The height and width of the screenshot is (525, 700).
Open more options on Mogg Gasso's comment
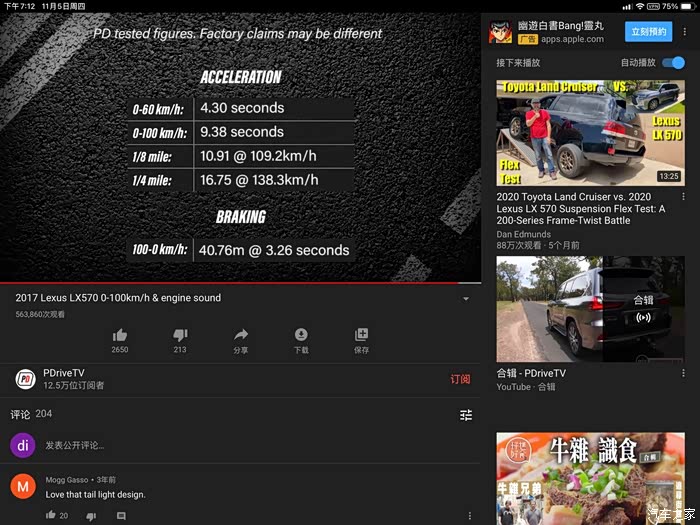coord(469,516)
